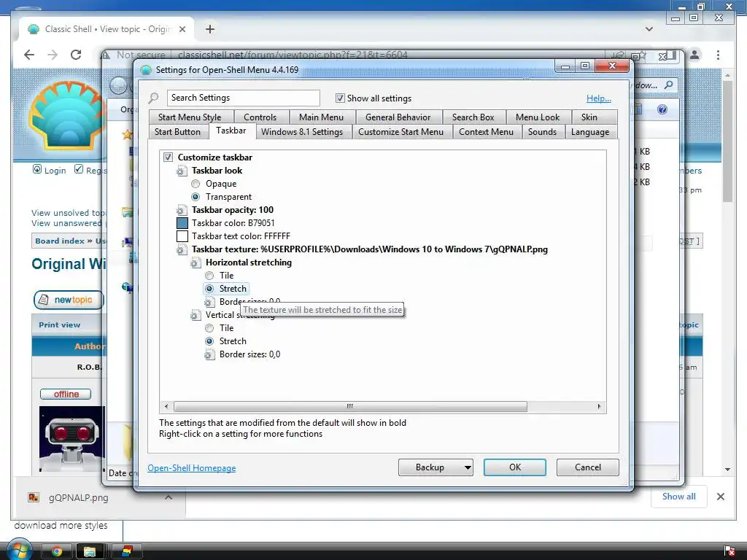Open the General Behavior tab

[x=398, y=117]
